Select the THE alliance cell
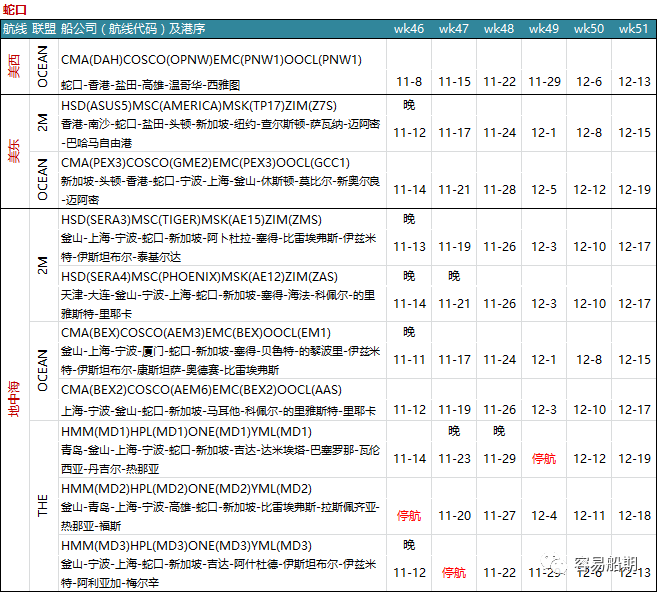 coord(43,505)
